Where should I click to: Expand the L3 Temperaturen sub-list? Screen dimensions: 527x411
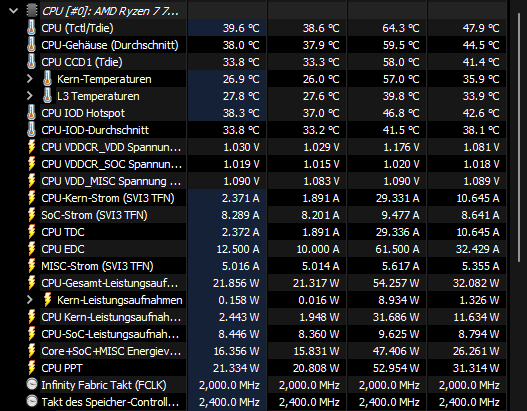tap(30, 96)
